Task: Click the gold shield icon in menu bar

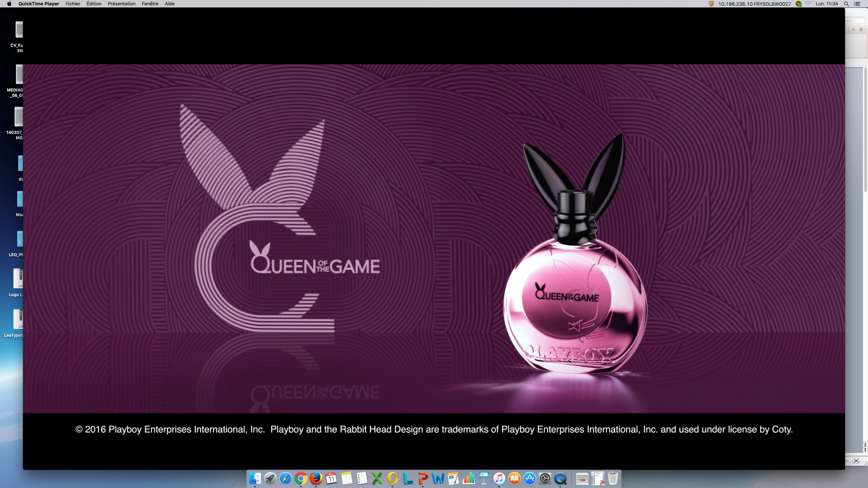Action: 711,4
